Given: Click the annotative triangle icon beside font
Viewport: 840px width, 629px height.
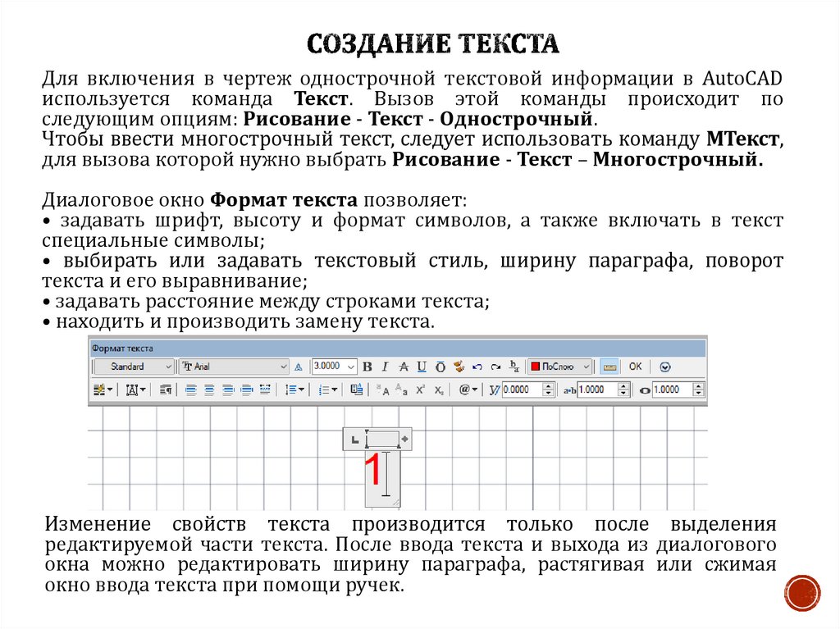Looking at the screenshot, I should pos(299,367).
